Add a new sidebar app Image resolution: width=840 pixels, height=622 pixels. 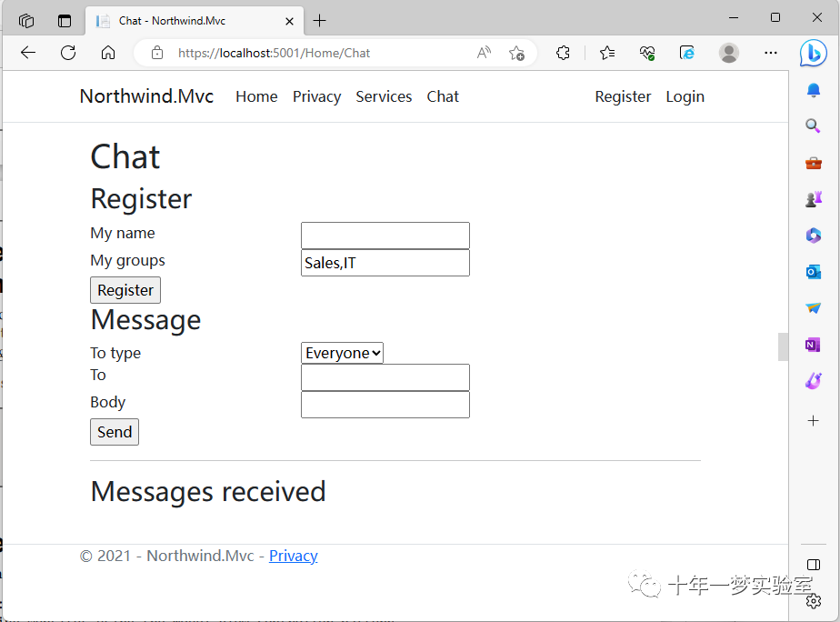(x=814, y=420)
